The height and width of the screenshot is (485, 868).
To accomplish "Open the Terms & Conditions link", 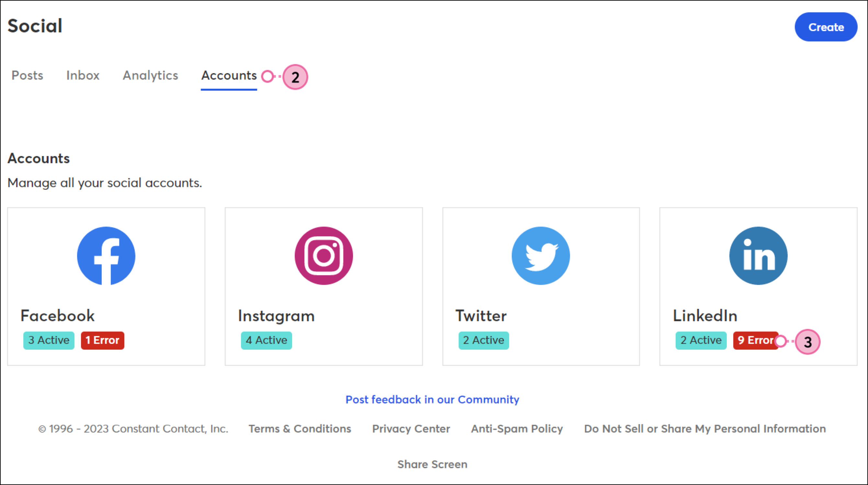I will (300, 429).
